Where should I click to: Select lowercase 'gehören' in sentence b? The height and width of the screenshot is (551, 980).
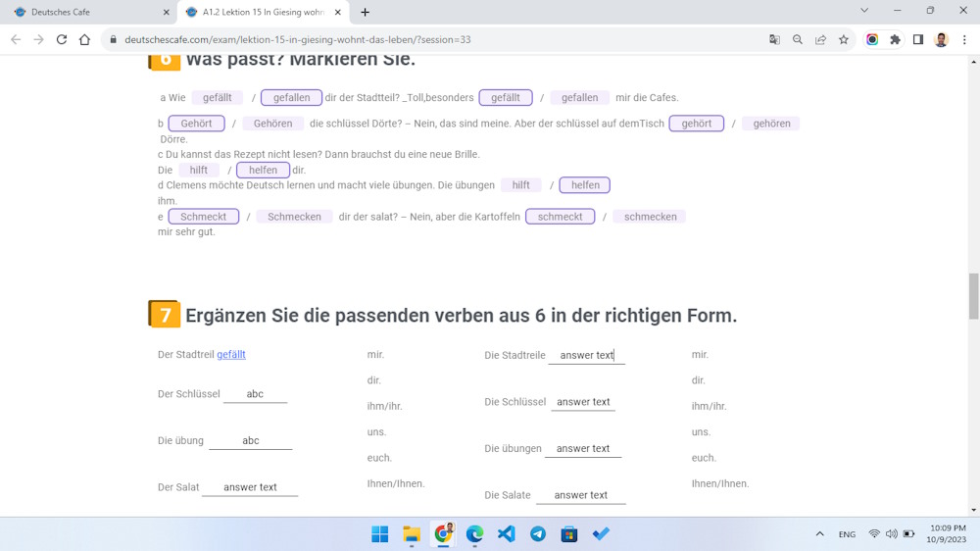coord(771,124)
